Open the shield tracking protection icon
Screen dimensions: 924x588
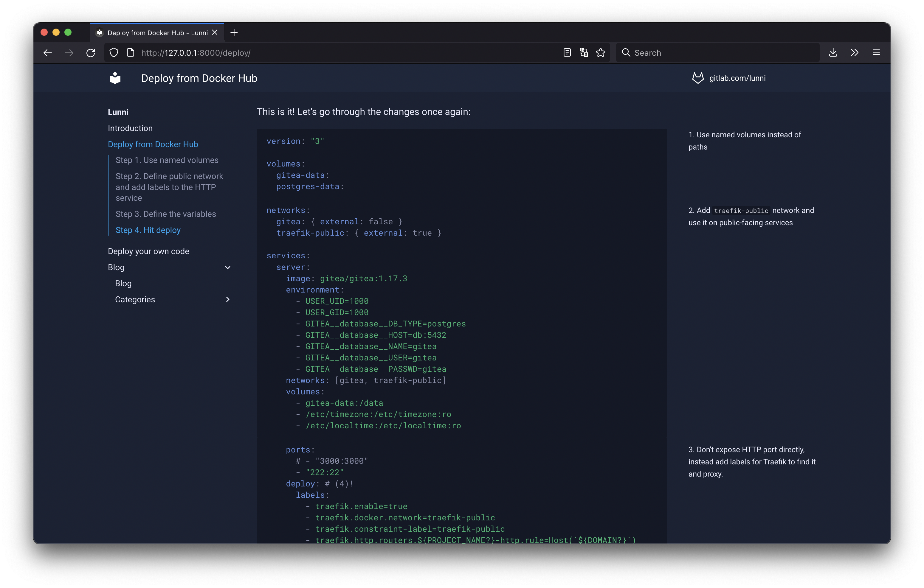pos(114,52)
